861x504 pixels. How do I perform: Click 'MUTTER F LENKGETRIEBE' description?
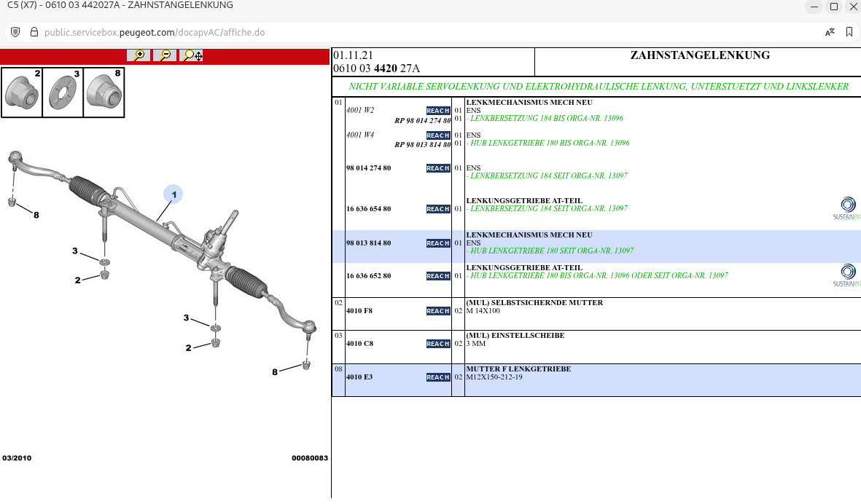pos(518,369)
